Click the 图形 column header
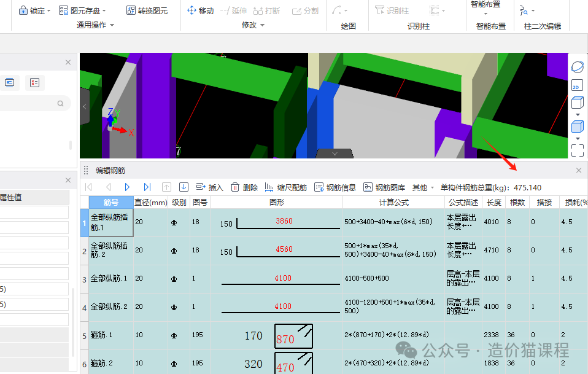588x374 pixels. click(277, 202)
